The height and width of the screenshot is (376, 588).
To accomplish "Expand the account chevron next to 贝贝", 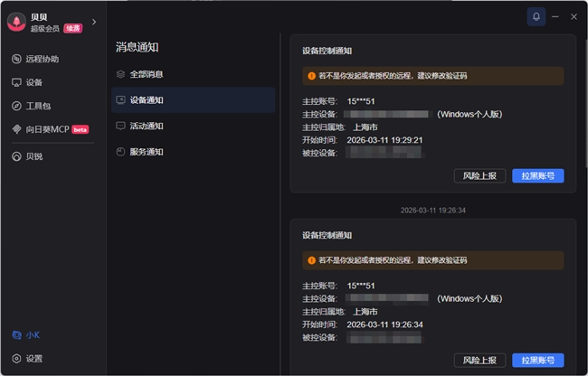I will tap(94, 22).
